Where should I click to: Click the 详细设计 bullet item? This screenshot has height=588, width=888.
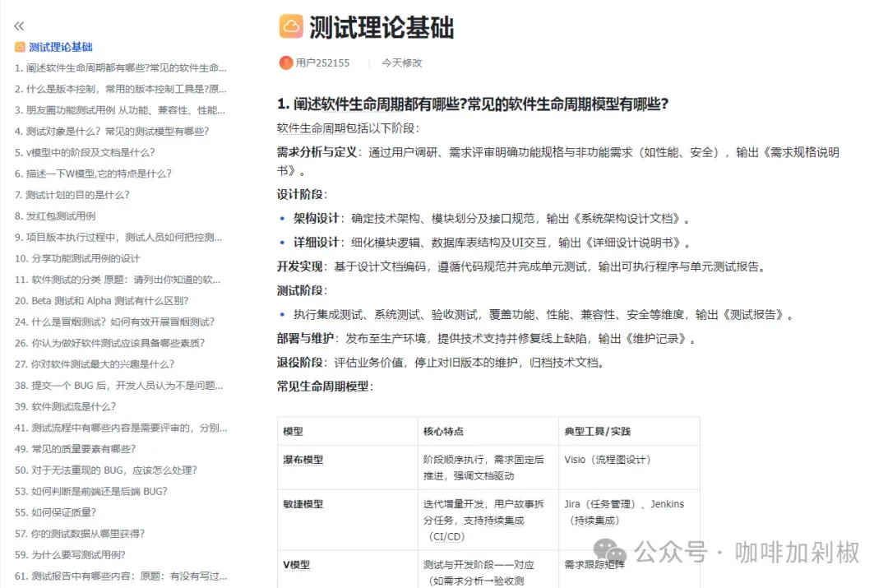492,243
